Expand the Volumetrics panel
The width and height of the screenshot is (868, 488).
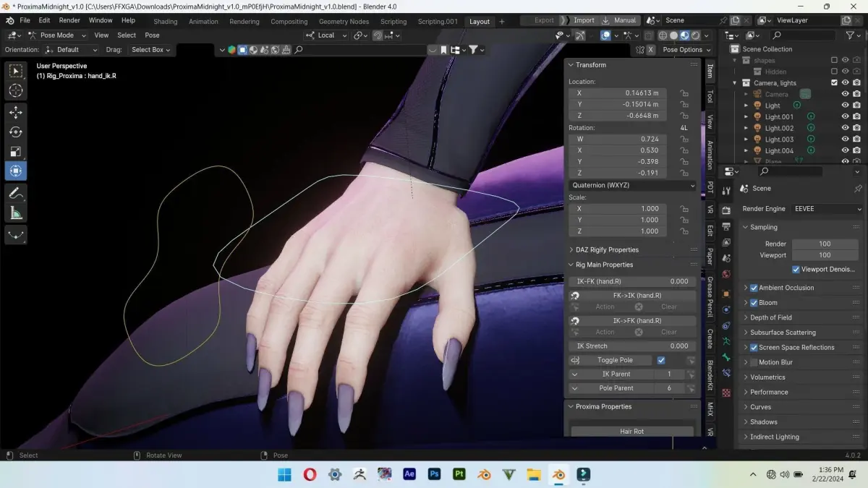[x=767, y=377]
